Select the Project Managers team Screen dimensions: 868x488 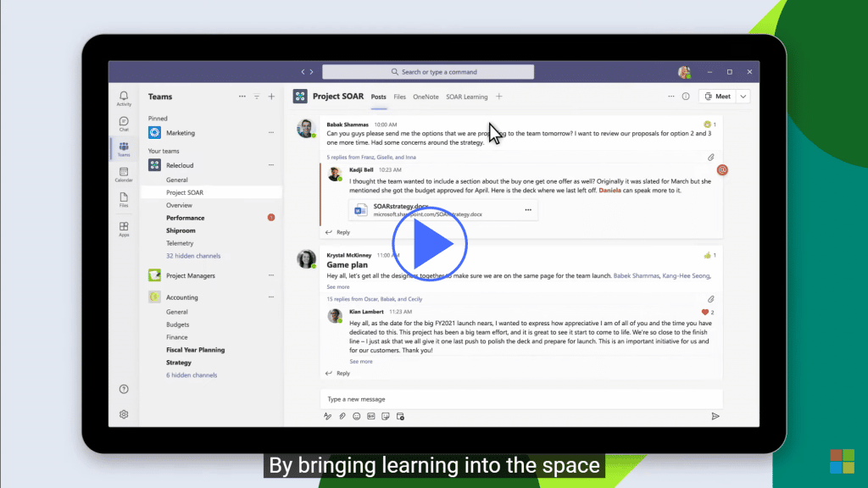coord(191,275)
